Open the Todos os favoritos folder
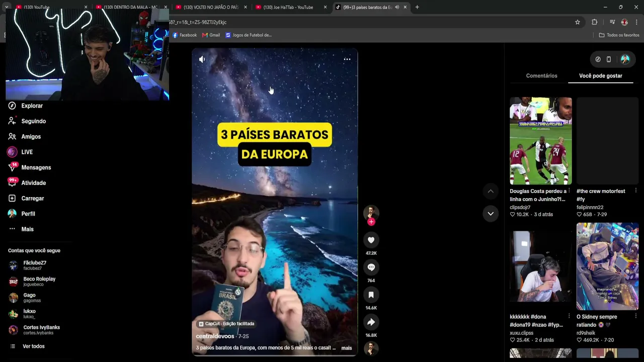Image resolution: width=644 pixels, height=362 pixels. point(619,35)
